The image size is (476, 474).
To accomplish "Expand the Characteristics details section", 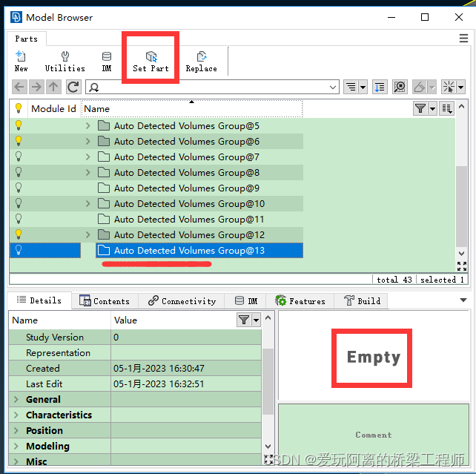I will [x=16, y=415].
